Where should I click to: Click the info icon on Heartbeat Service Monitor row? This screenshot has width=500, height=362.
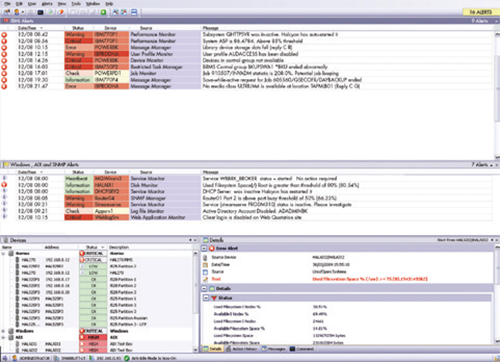pos(4,178)
